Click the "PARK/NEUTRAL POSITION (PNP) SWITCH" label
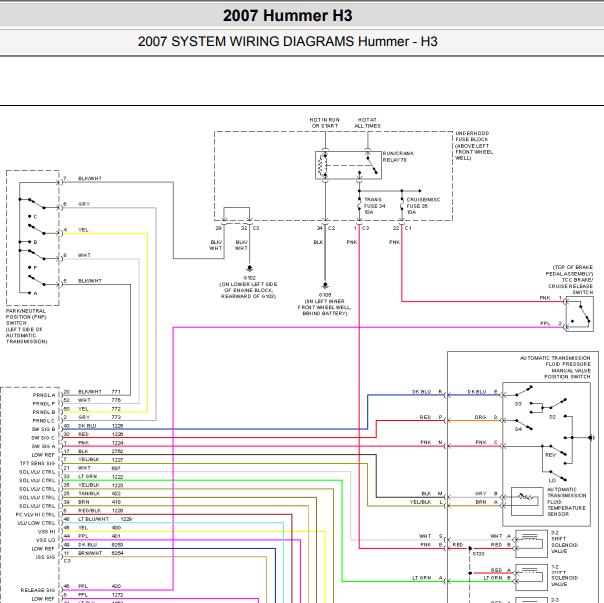The width and height of the screenshot is (604, 603). click(x=27, y=326)
